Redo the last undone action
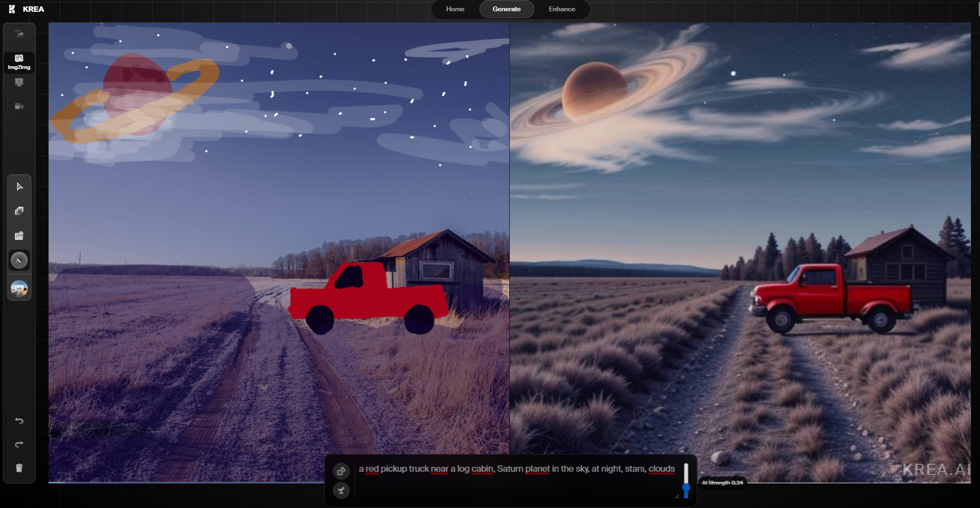The image size is (980, 508). pyautogui.click(x=19, y=444)
